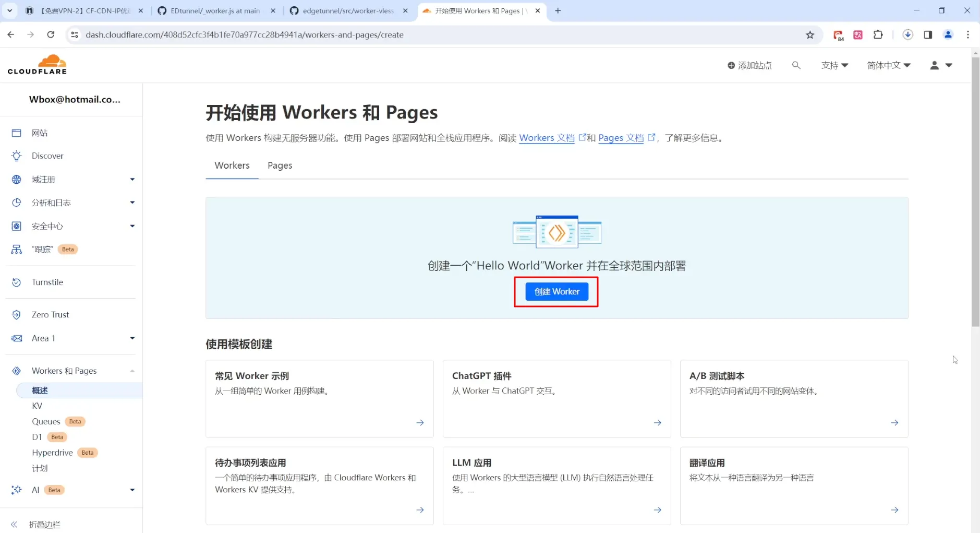
Task: Click the page vertical scrollbar
Action: pos(975,192)
